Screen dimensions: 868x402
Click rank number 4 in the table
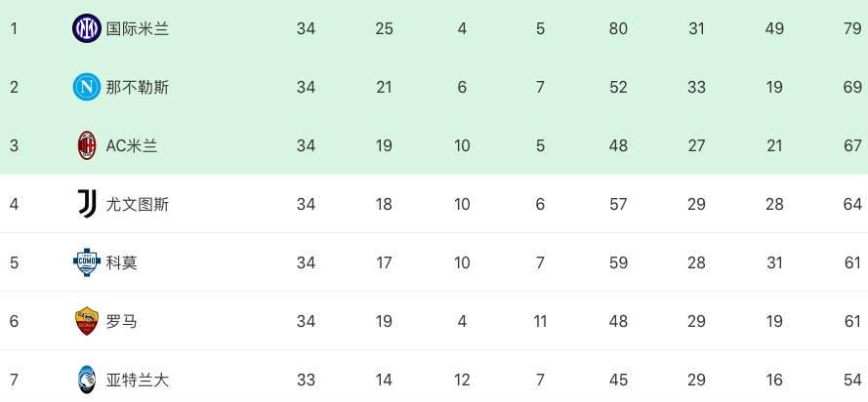coord(14,204)
